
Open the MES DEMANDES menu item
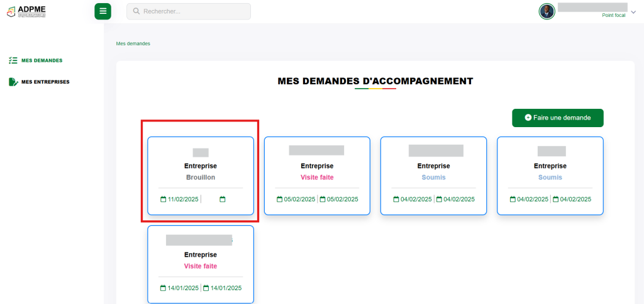point(42,60)
